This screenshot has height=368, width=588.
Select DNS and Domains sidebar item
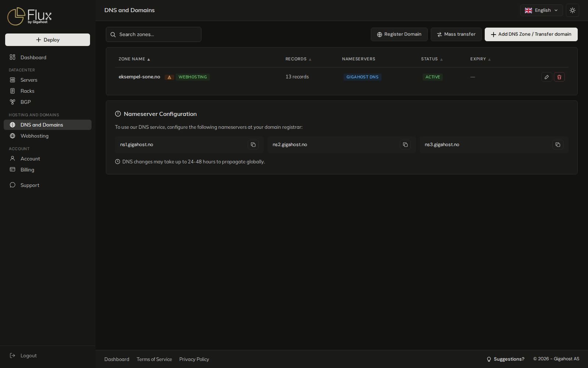(47, 125)
